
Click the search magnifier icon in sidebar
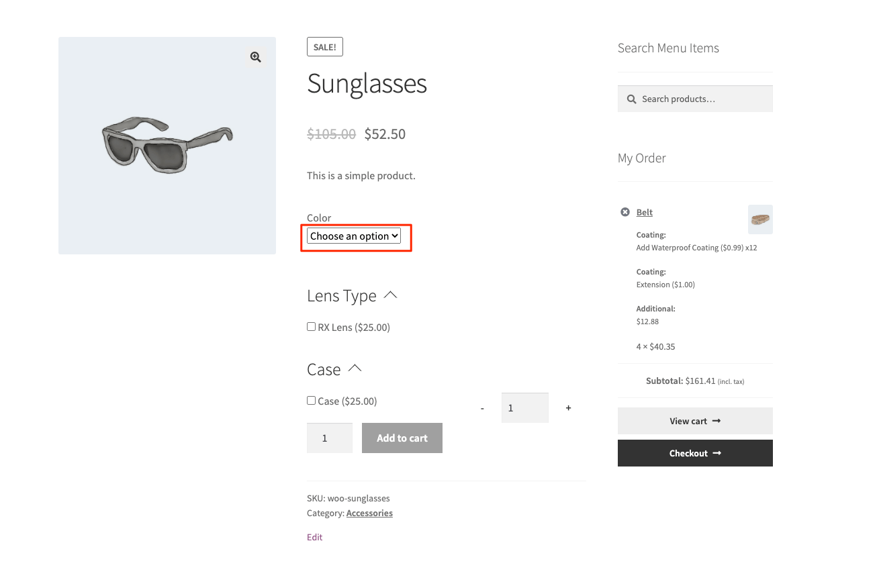631,99
